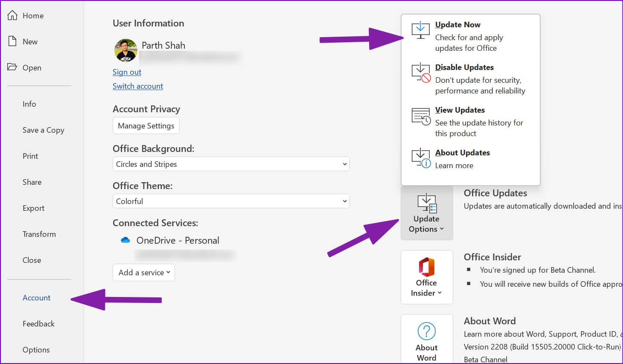Click the About Word heading text
This screenshot has height=364, width=623.
(x=490, y=321)
